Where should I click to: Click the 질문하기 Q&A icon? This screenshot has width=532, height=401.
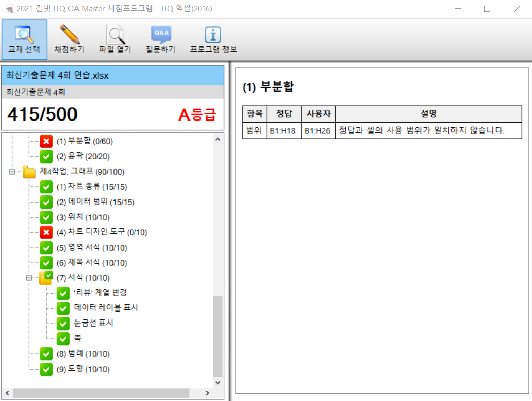coord(161,34)
